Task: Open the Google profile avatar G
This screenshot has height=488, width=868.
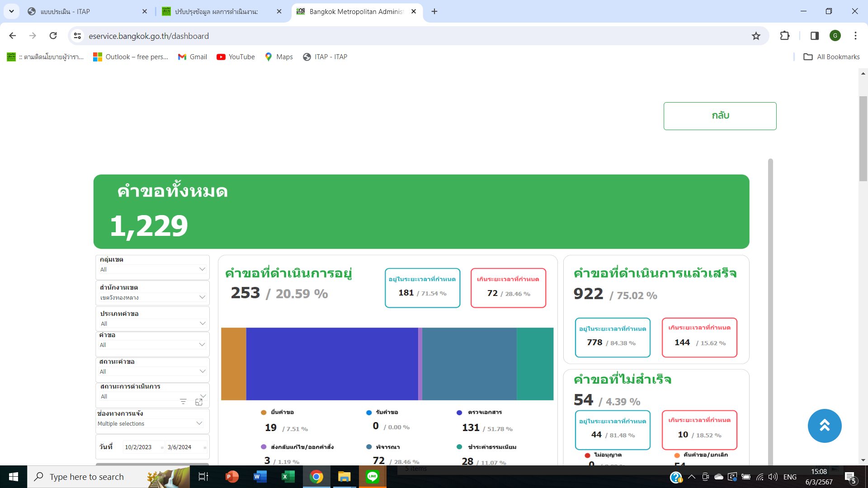Action: pyautogui.click(x=835, y=36)
